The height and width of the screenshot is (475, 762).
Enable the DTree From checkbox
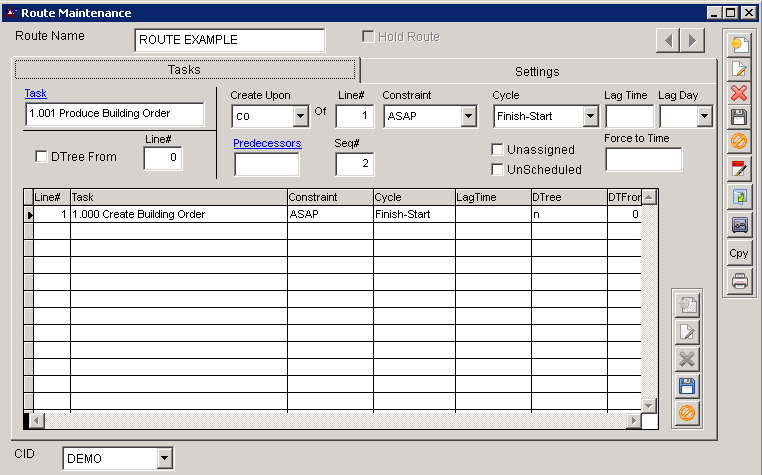pos(41,157)
